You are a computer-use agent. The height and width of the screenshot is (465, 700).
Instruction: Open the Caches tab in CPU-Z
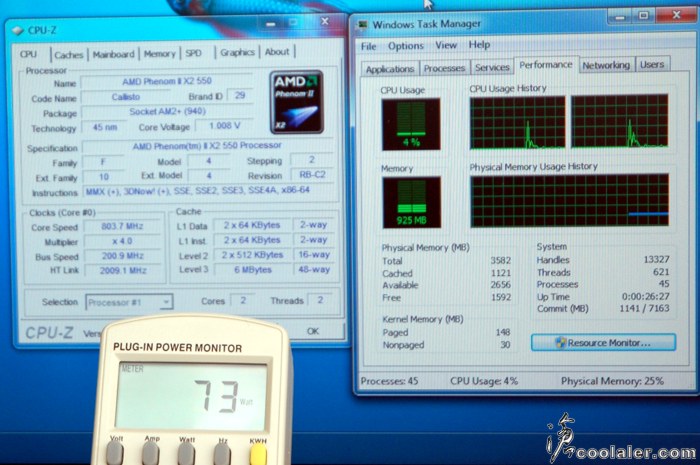(x=69, y=55)
